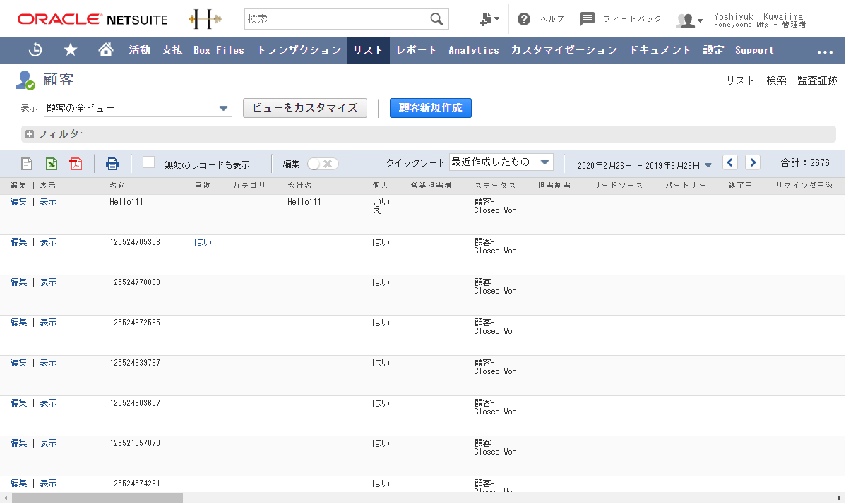Click the Oracle NetSuite logo

coord(93,19)
